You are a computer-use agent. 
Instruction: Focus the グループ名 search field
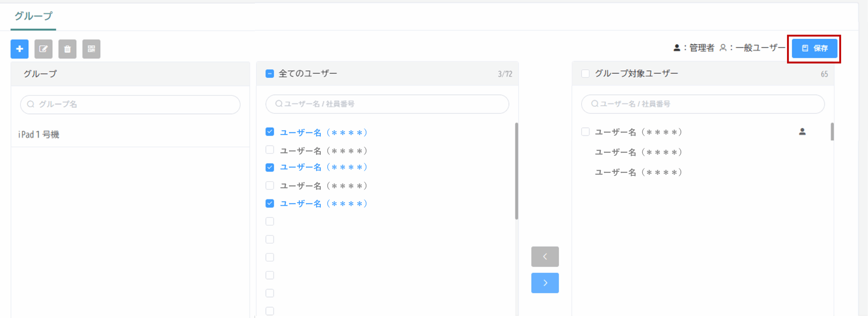click(x=136, y=104)
